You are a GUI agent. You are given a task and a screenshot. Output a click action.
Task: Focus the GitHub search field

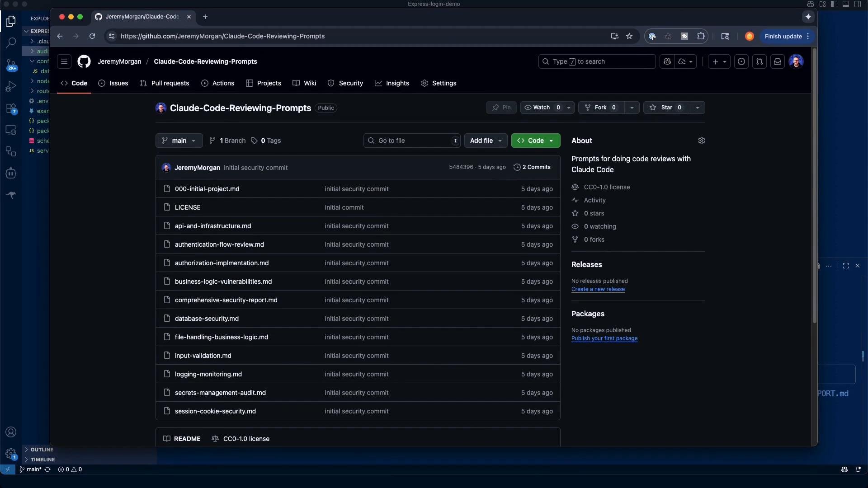coord(597,61)
